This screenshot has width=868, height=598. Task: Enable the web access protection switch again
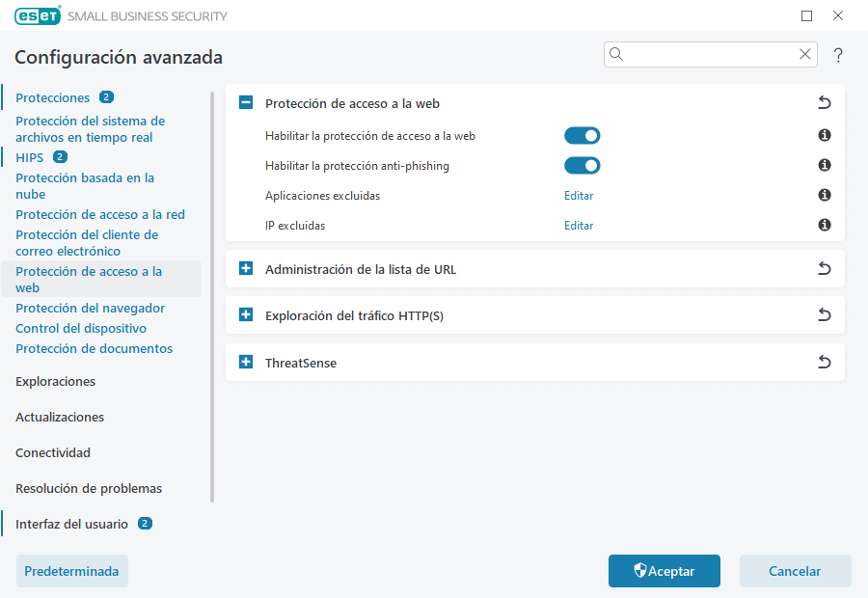[582, 135]
